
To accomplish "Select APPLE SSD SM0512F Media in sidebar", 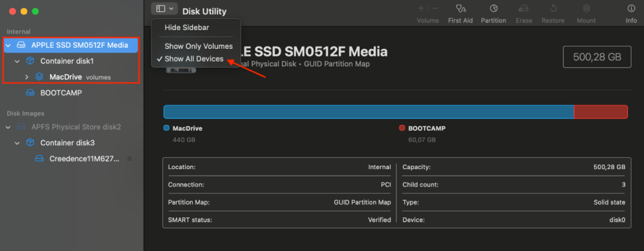I will (x=71, y=45).
